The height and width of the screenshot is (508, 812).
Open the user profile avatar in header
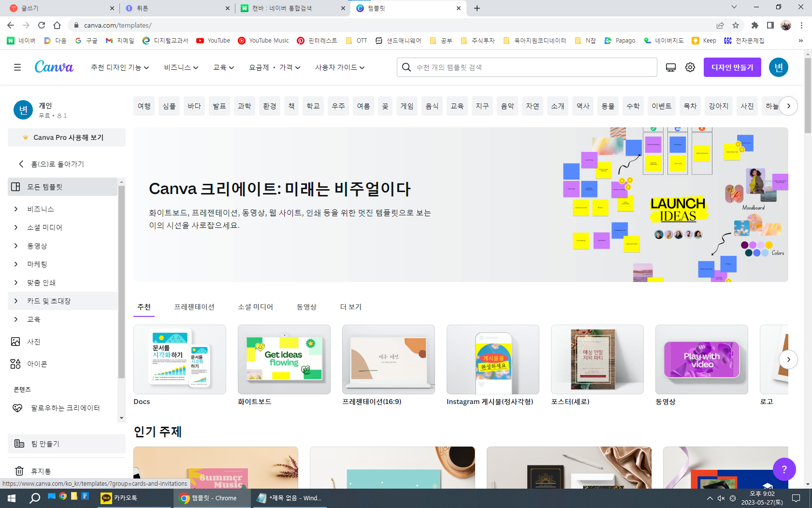click(779, 67)
